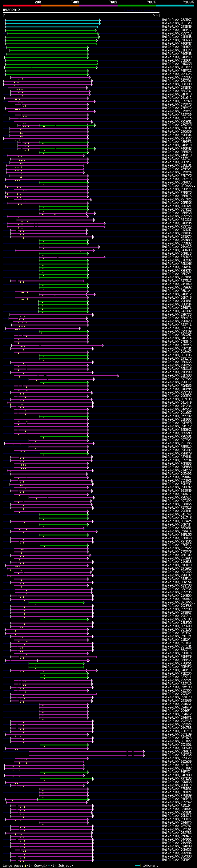197x868 pixels.
Task: Click hit label UniRef100_C1MUM8
Action: (x=177, y=37)
